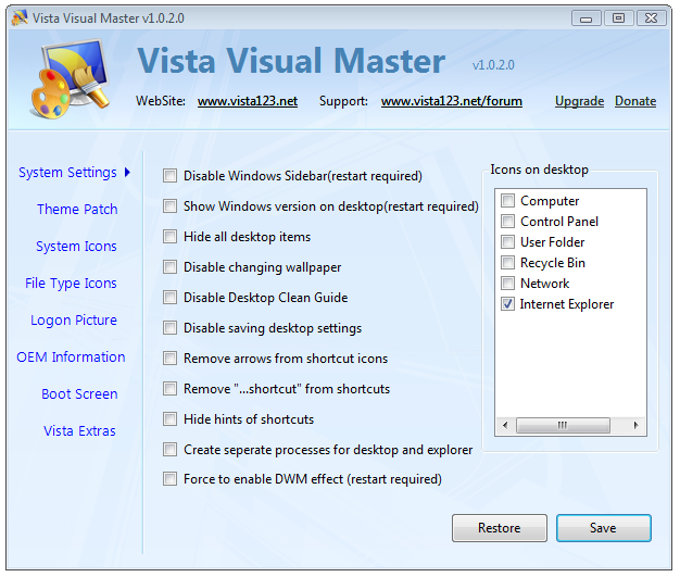The image size is (680, 577).
Task: Check the Control Panel desktop icon box
Action: (508, 221)
